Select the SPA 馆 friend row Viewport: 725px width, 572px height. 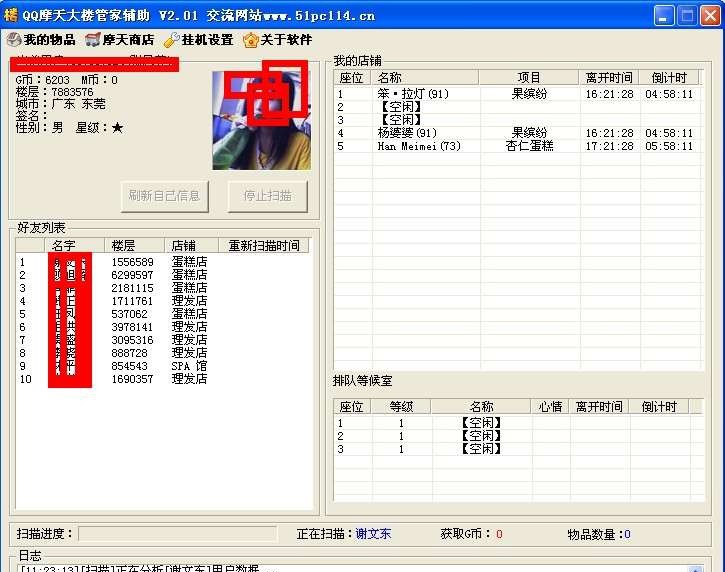click(x=163, y=366)
